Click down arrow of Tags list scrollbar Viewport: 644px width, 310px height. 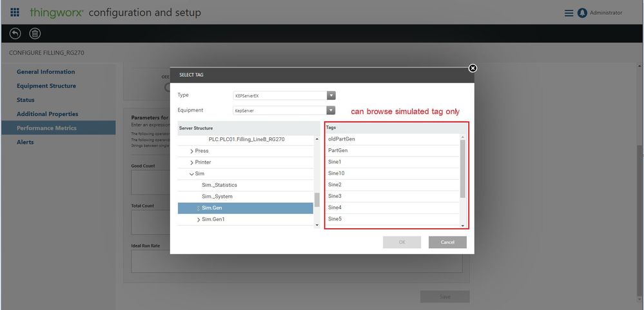point(462,226)
